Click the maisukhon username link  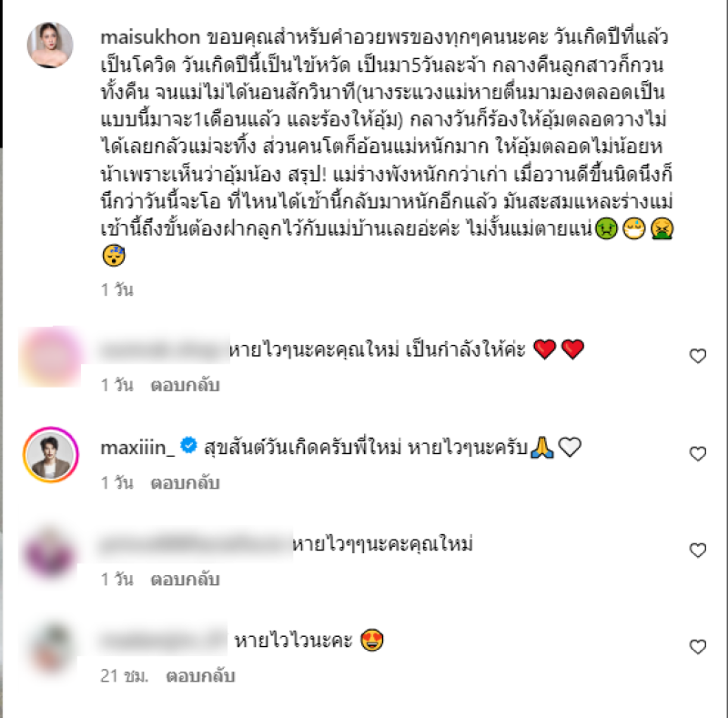[x=150, y=36]
